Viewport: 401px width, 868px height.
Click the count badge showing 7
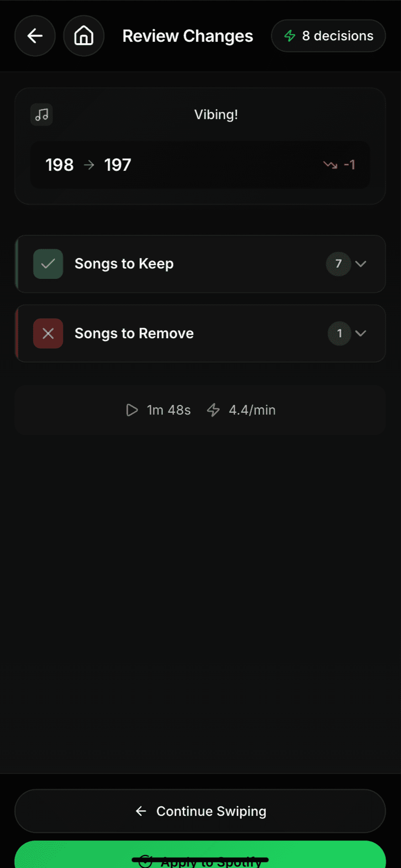tap(338, 264)
